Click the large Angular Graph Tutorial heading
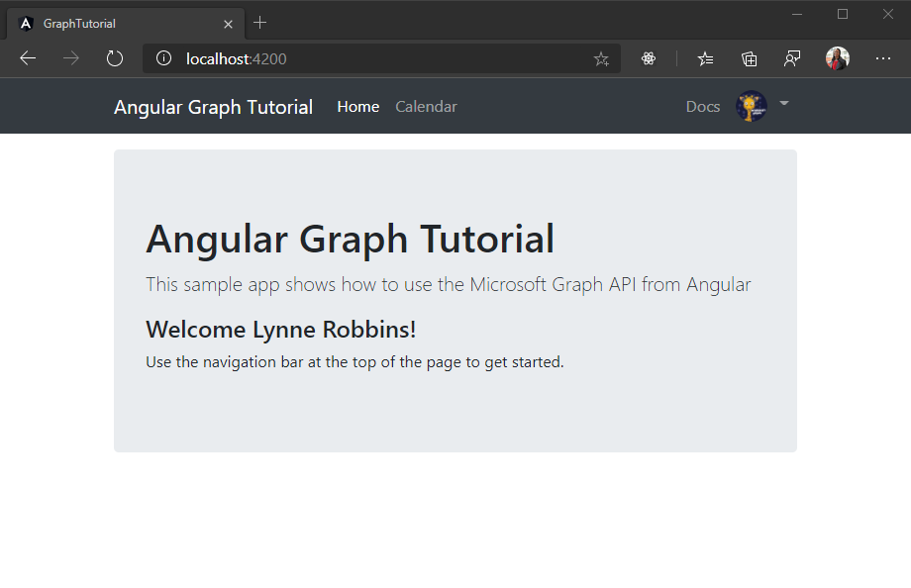 350,239
